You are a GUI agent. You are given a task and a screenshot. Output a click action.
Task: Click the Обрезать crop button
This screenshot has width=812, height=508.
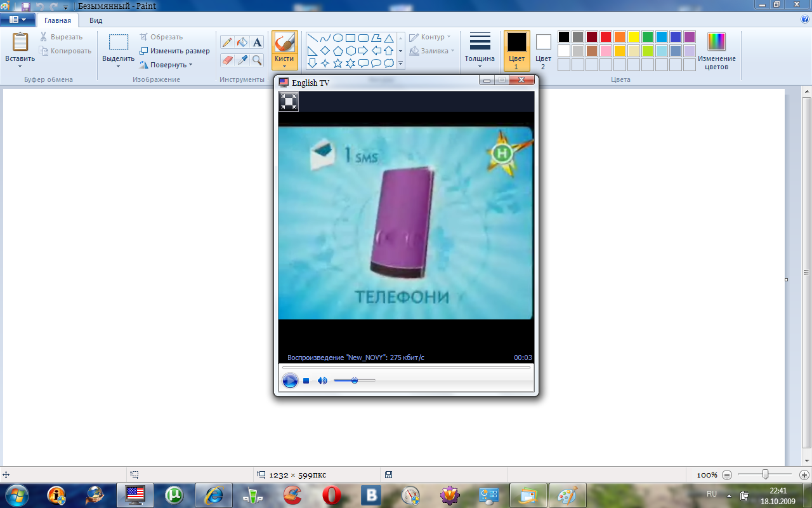click(x=161, y=37)
